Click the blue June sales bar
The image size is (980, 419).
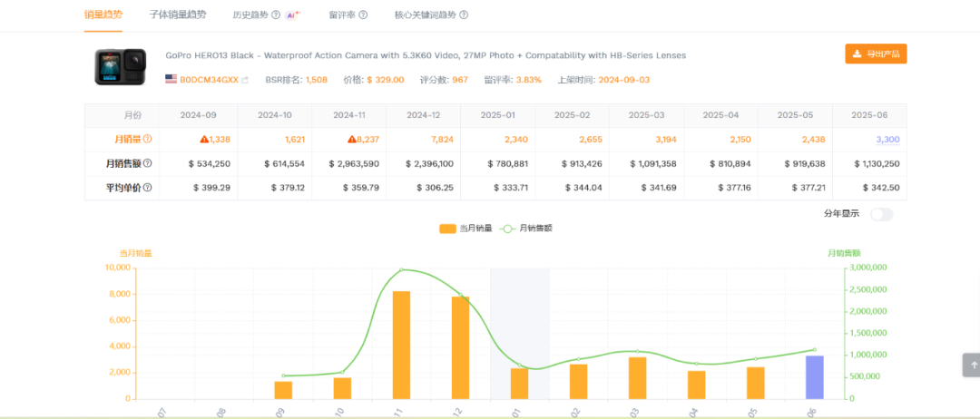coord(814,377)
